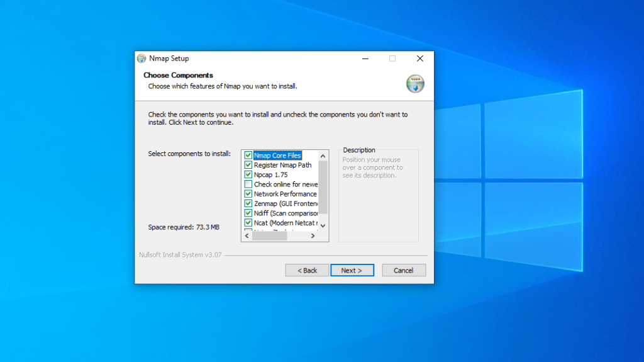This screenshot has width=644, height=362.
Task: Toggle the Ncat Modern Netcat checkbox
Action: pyautogui.click(x=248, y=223)
